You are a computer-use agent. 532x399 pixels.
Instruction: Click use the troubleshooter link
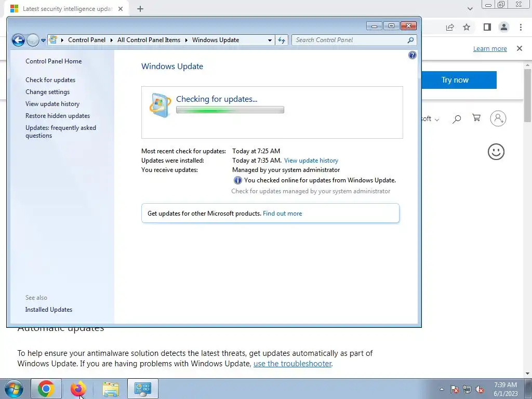pyautogui.click(x=292, y=364)
